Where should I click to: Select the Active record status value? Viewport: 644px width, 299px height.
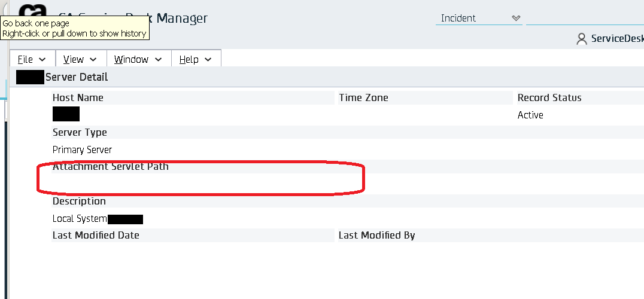tap(530, 115)
